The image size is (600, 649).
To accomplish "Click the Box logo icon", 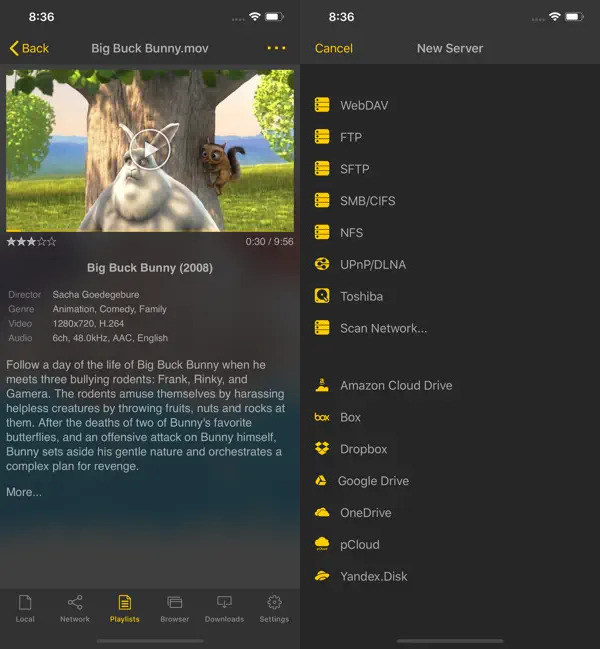I will coord(322,417).
